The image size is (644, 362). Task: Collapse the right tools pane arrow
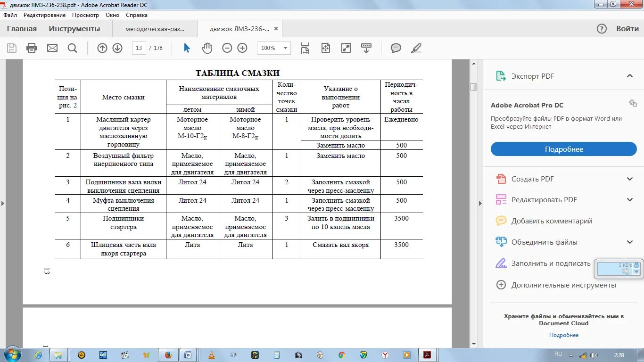point(480,203)
